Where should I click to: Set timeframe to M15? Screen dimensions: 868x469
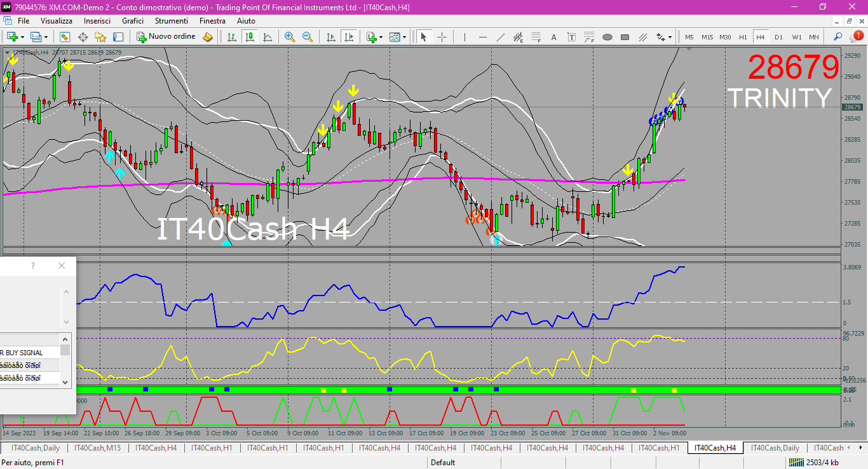pyautogui.click(x=707, y=37)
